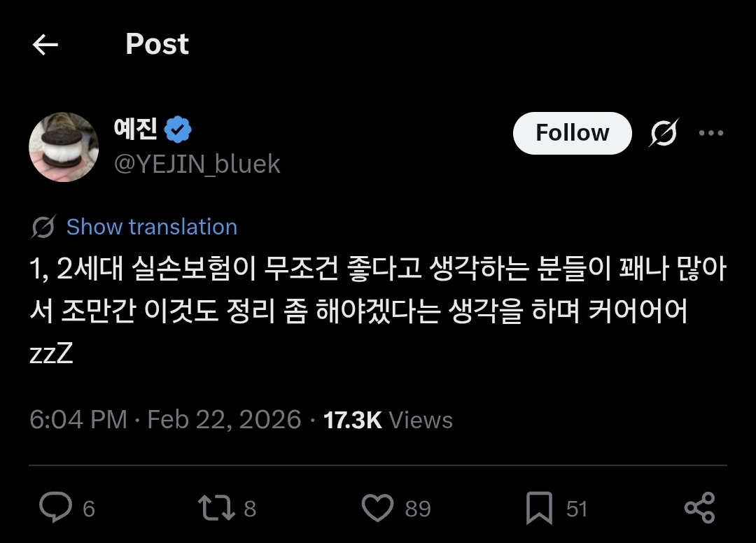Click the 6:04 PM Feb 22 timestamp
The width and height of the screenshot is (756, 543).
(165, 420)
